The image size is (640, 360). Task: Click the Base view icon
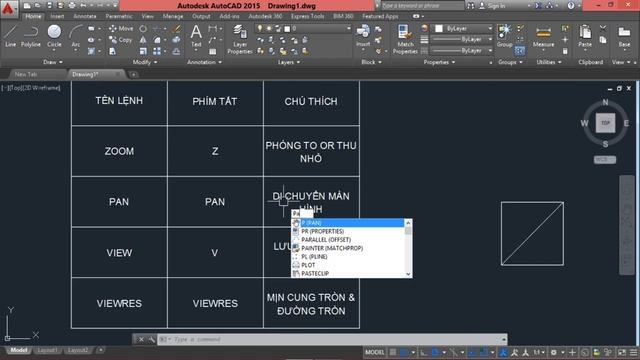coord(624,36)
